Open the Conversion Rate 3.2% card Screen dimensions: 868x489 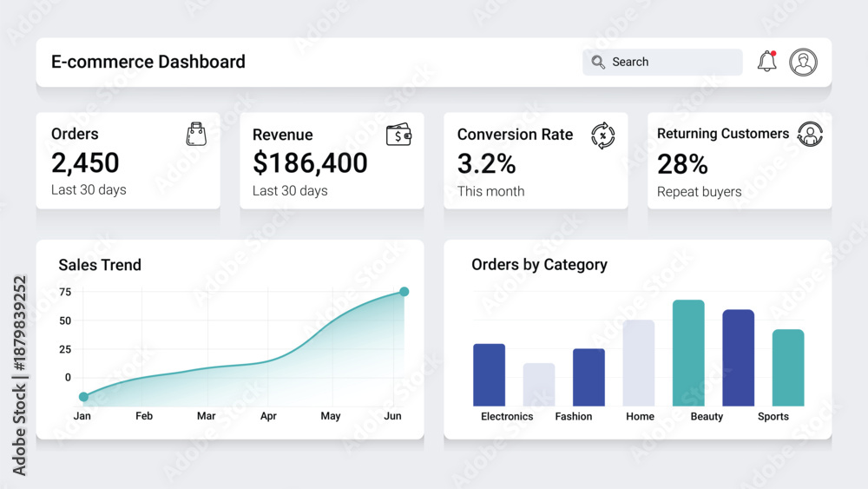536,161
